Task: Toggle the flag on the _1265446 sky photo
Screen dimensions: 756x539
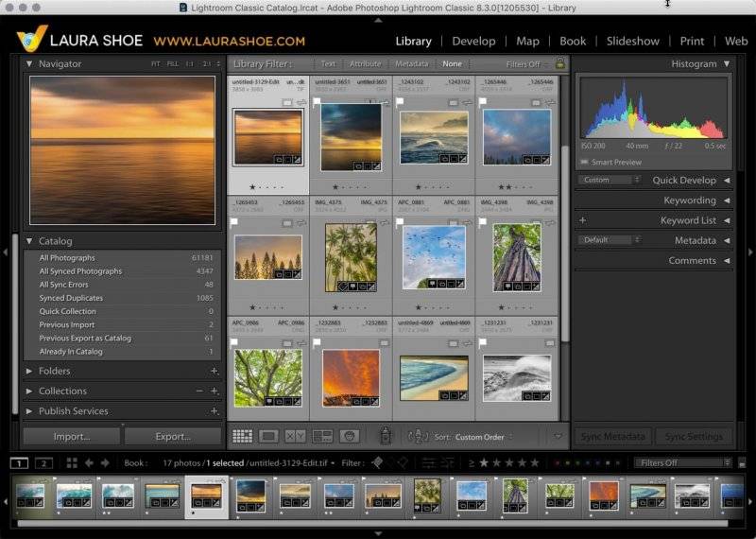Action: [x=483, y=102]
